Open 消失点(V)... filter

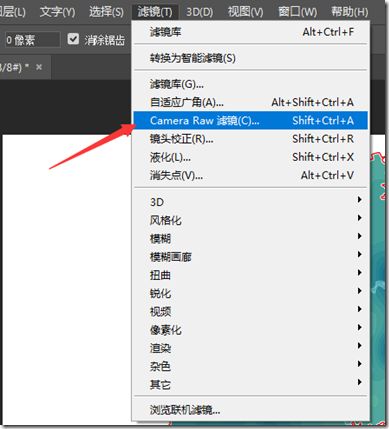click(251, 175)
